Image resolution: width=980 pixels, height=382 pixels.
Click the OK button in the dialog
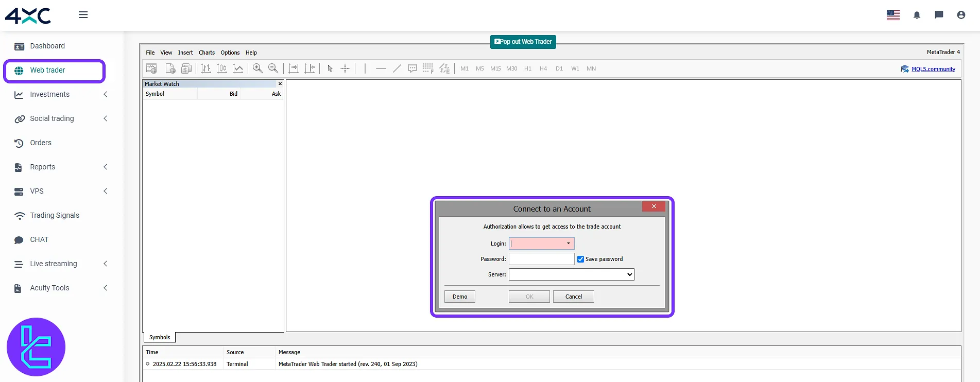529,297
